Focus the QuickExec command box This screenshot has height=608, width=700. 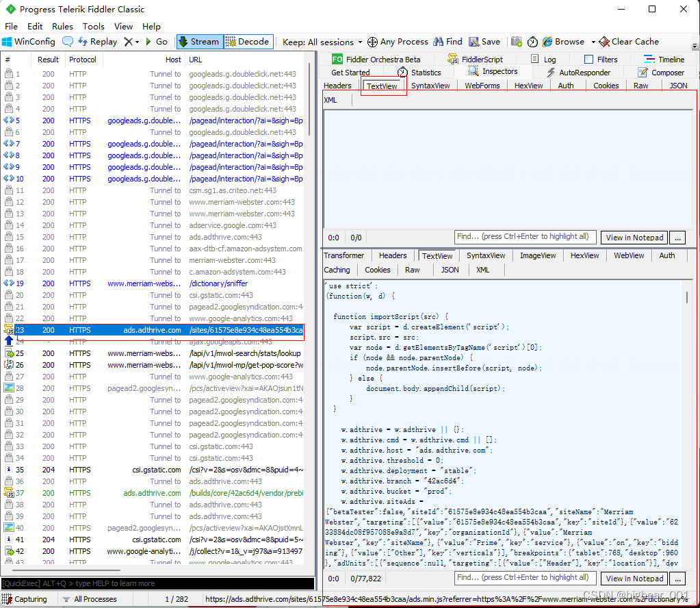(157, 583)
